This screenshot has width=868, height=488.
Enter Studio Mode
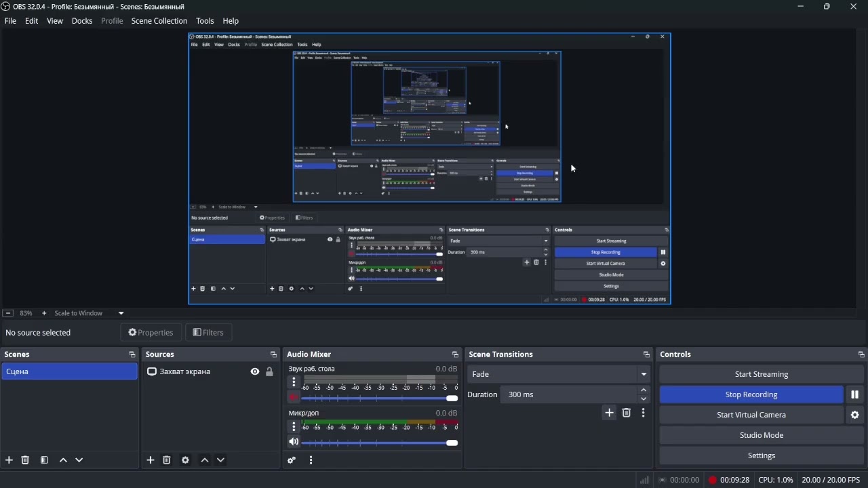(x=762, y=436)
